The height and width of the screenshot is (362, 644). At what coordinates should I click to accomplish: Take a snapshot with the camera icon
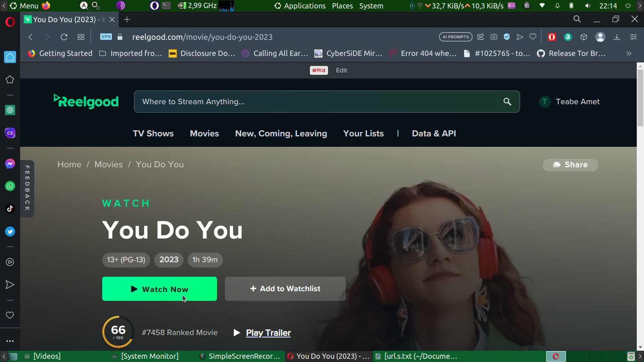click(x=494, y=37)
